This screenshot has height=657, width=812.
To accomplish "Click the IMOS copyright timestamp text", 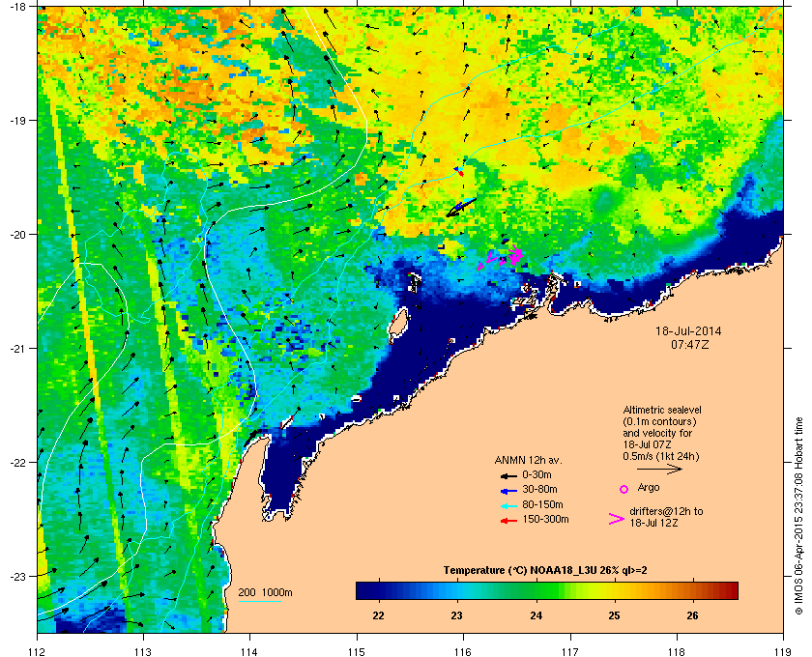I will tap(799, 516).
